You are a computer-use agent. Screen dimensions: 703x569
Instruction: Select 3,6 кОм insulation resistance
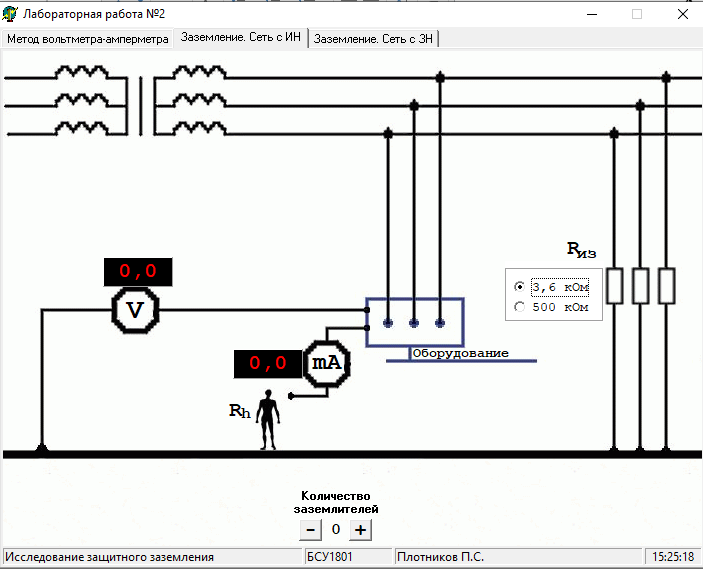tap(551, 287)
